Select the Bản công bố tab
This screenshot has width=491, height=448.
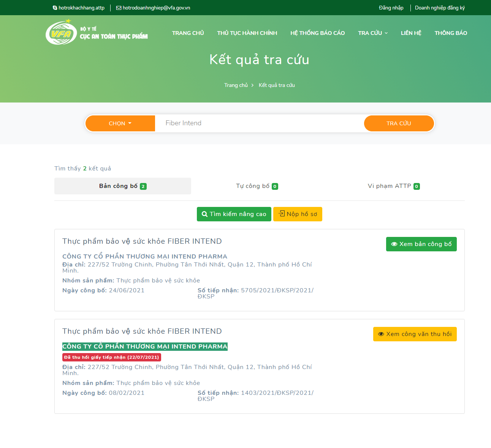[x=123, y=186]
